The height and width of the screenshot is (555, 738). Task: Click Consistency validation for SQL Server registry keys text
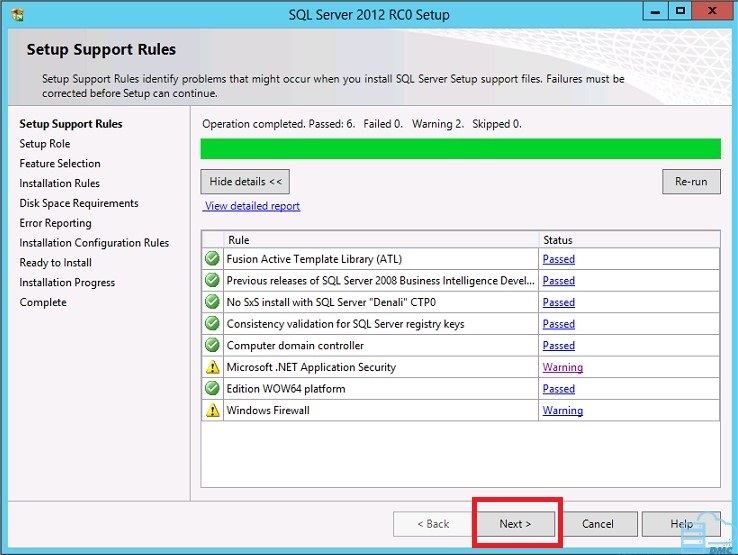click(x=345, y=324)
